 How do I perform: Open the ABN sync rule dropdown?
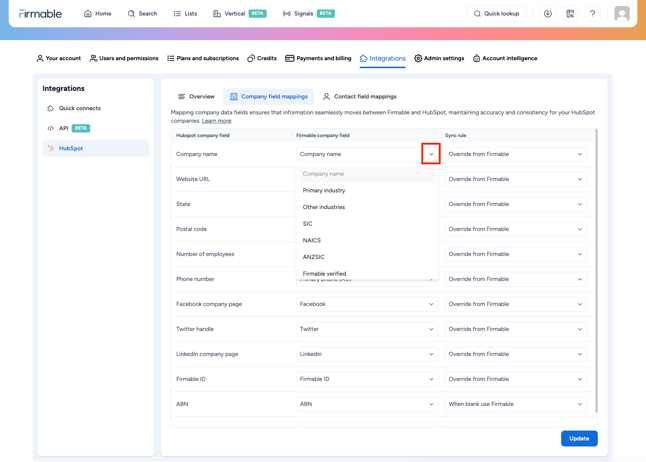click(x=516, y=404)
